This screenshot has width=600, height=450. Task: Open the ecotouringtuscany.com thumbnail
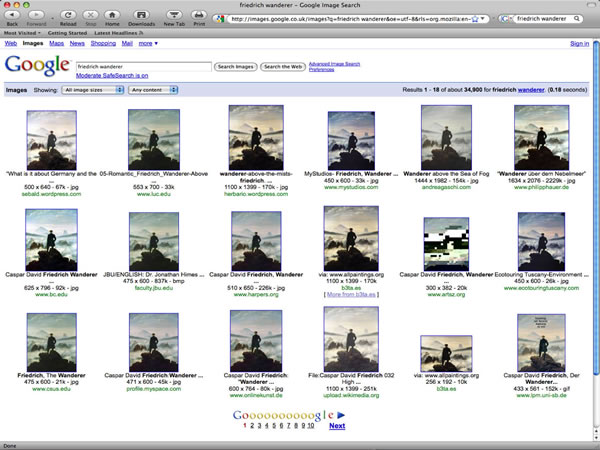541,242
